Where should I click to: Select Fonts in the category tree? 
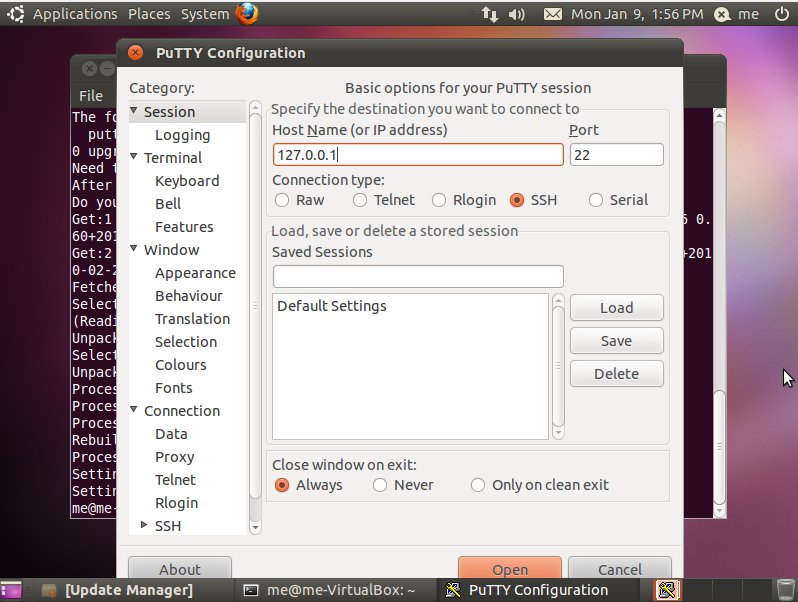point(174,388)
